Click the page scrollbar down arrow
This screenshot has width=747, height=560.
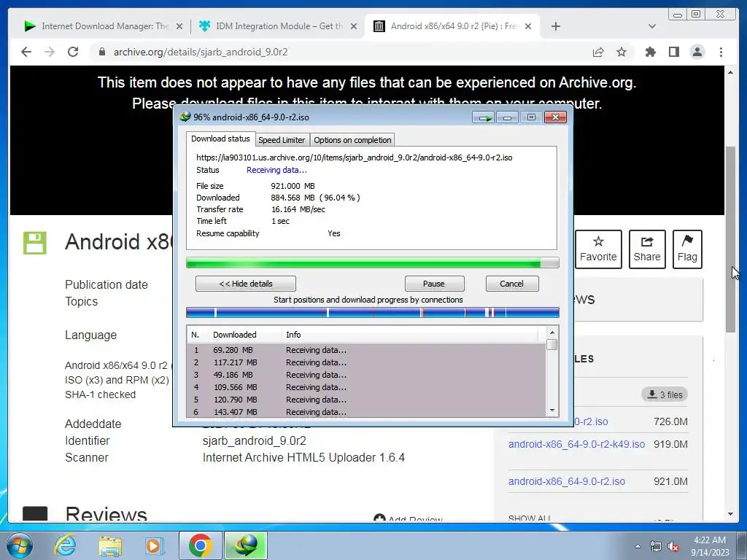(x=730, y=514)
